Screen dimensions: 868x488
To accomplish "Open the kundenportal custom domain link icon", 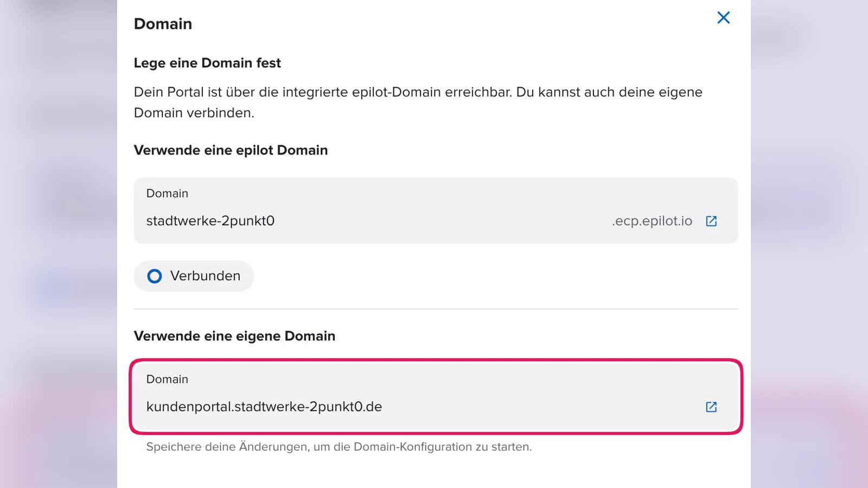I will tap(711, 407).
